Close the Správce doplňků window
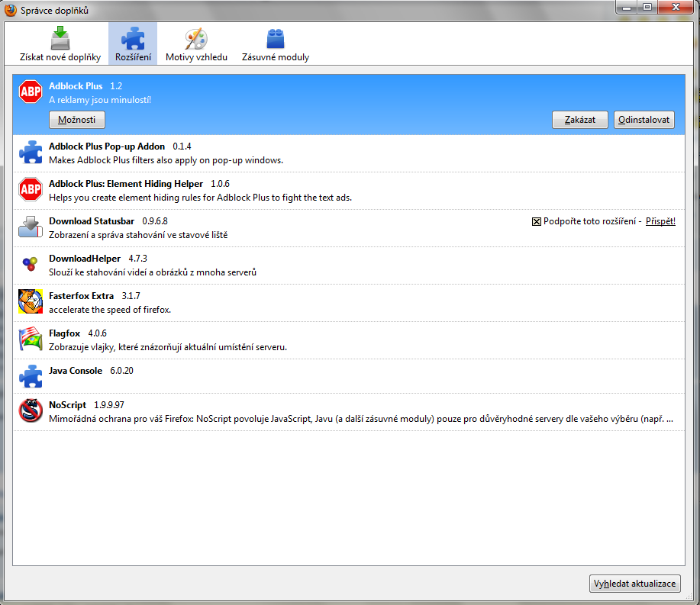This screenshot has height=605, width=700. 676,8
